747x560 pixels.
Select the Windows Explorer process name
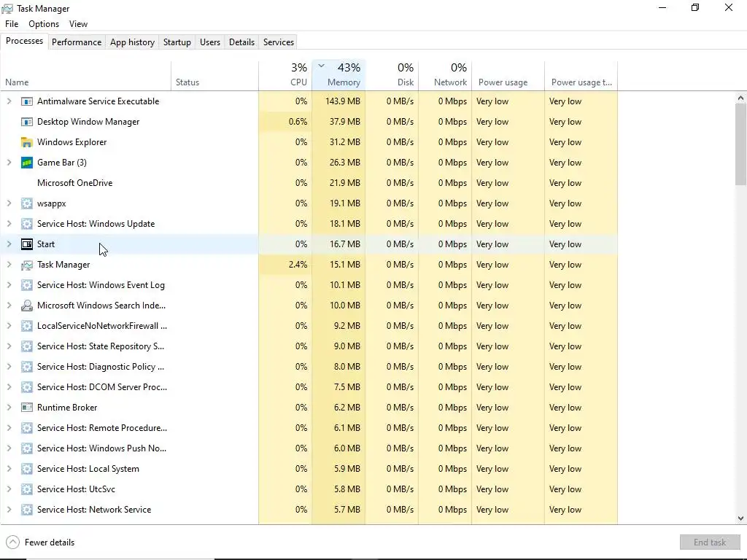pos(72,142)
